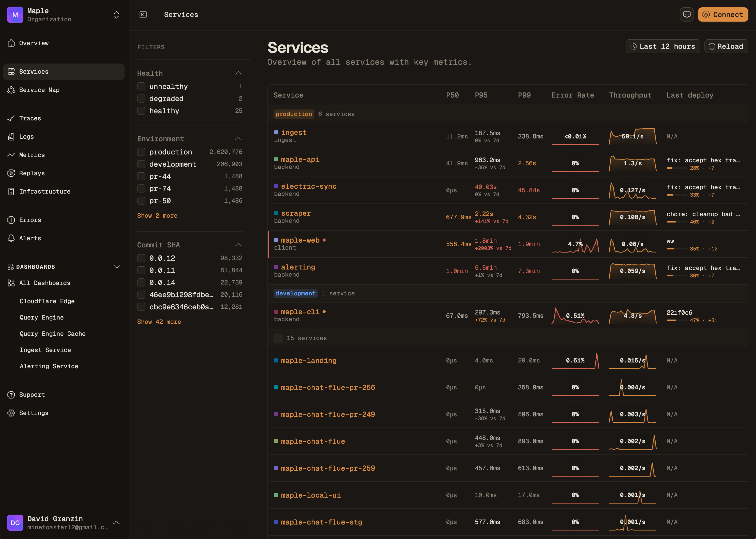This screenshot has width=756, height=539.
Task: Click the Overview home icon
Action: [x=11, y=43]
